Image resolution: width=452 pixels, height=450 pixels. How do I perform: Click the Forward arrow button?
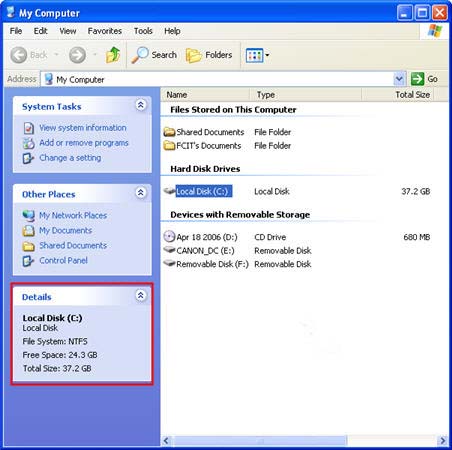[77, 55]
